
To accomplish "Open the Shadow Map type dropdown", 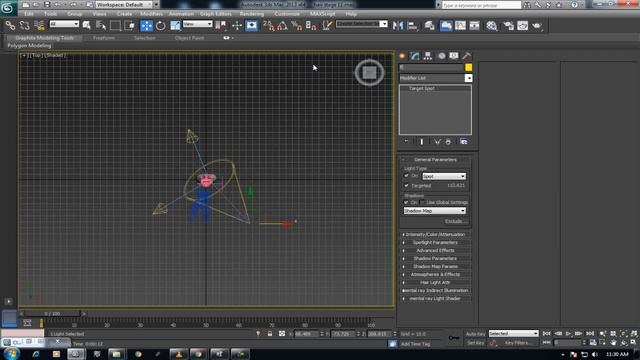I will tap(435, 211).
